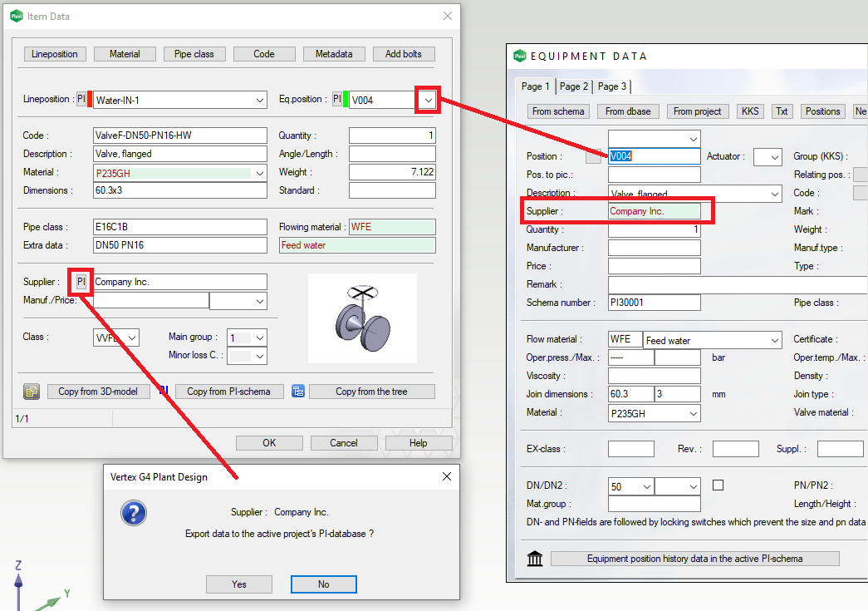Click the Code button
The height and width of the screenshot is (611, 868).
pyautogui.click(x=264, y=54)
